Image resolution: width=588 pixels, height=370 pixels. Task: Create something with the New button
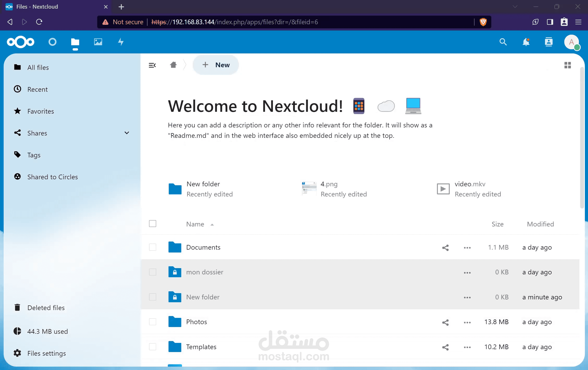pos(216,65)
